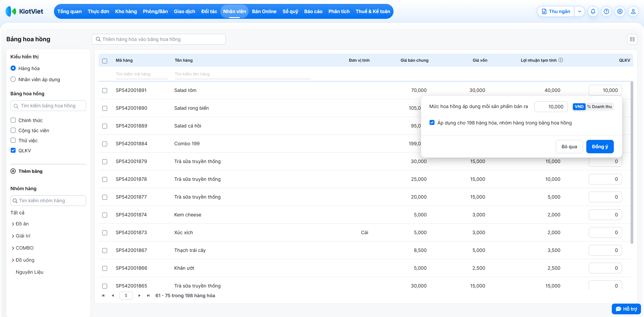The width and height of the screenshot is (644, 317).
Task: Select the Nguyên Liệu product group
Action: click(x=30, y=272)
